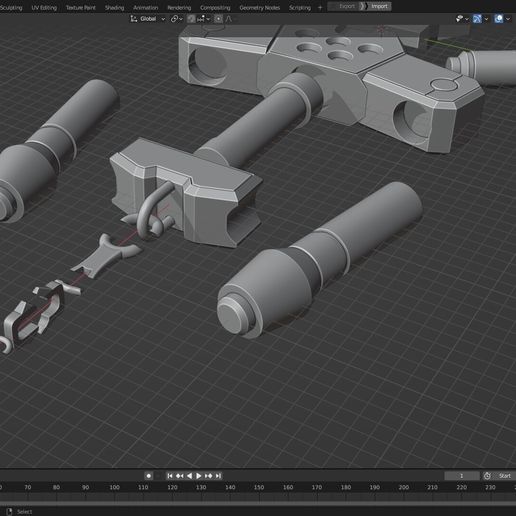Click the preview range clock icon

coord(487,476)
